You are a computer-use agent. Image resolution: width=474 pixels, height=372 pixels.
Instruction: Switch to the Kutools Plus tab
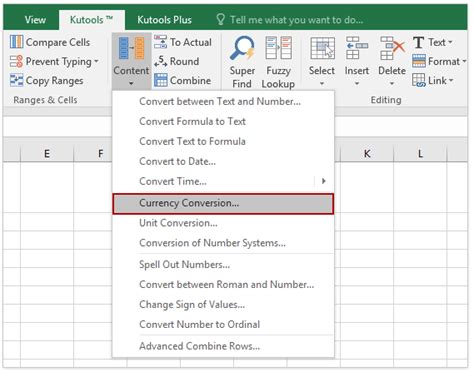click(x=164, y=20)
